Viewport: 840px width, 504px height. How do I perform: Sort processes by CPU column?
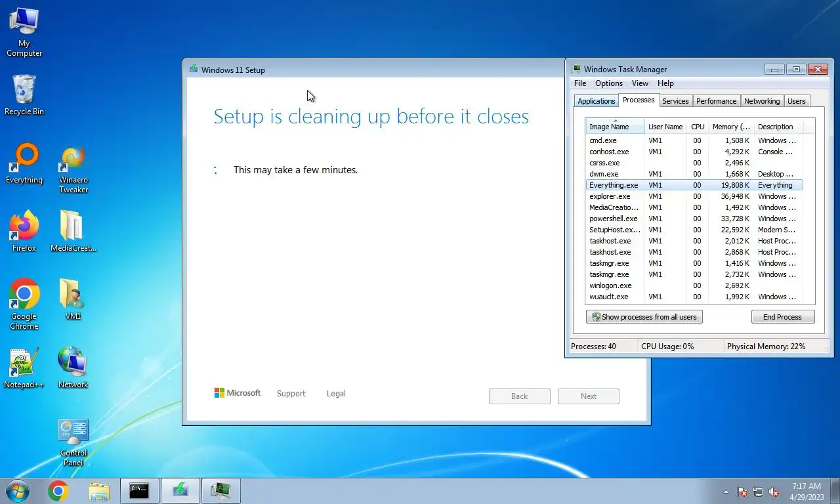pyautogui.click(x=698, y=127)
